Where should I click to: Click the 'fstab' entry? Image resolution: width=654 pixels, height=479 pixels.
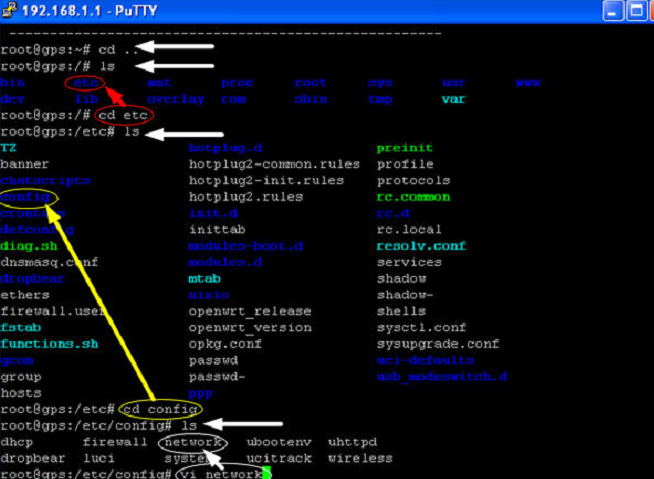tap(20, 328)
